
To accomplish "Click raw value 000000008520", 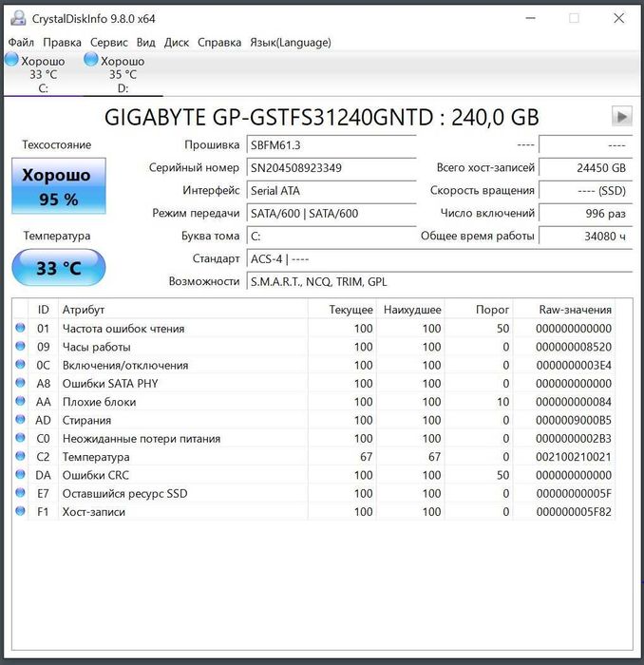I will coord(574,347).
